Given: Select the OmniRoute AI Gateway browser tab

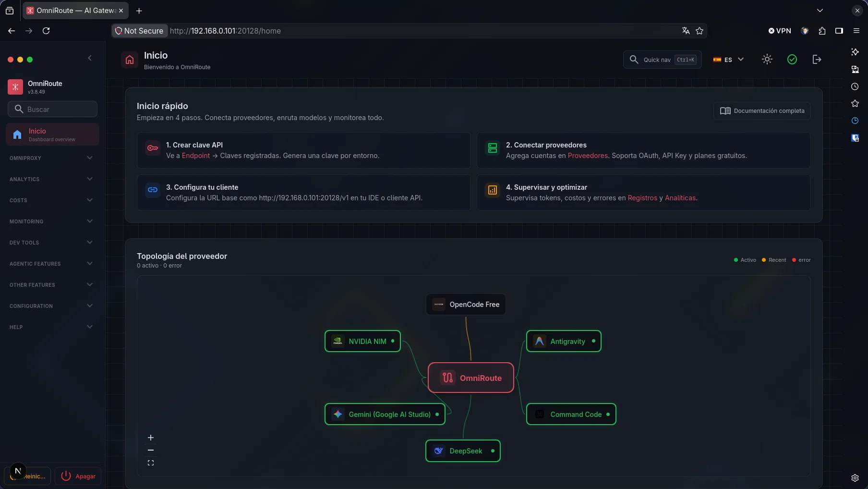Looking at the screenshot, I should click(75, 11).
